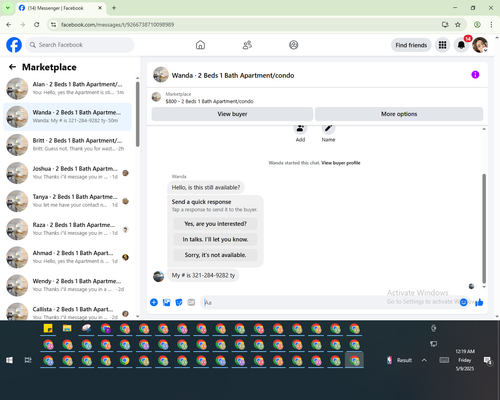Open the Messenger browser tab
This screenshot has width=500, height=400.
[60, 8]
